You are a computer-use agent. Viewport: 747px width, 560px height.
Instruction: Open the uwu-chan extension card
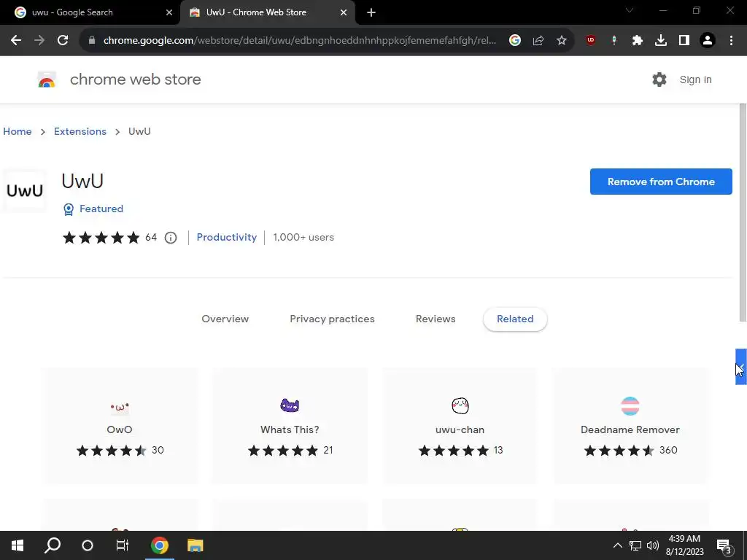[x=460, y=426]
